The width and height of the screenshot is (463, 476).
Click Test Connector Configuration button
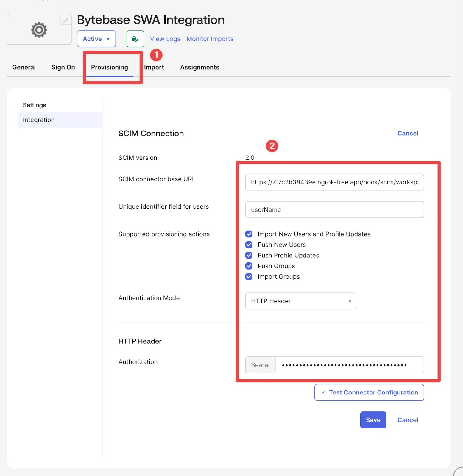[x=369, y=392]
